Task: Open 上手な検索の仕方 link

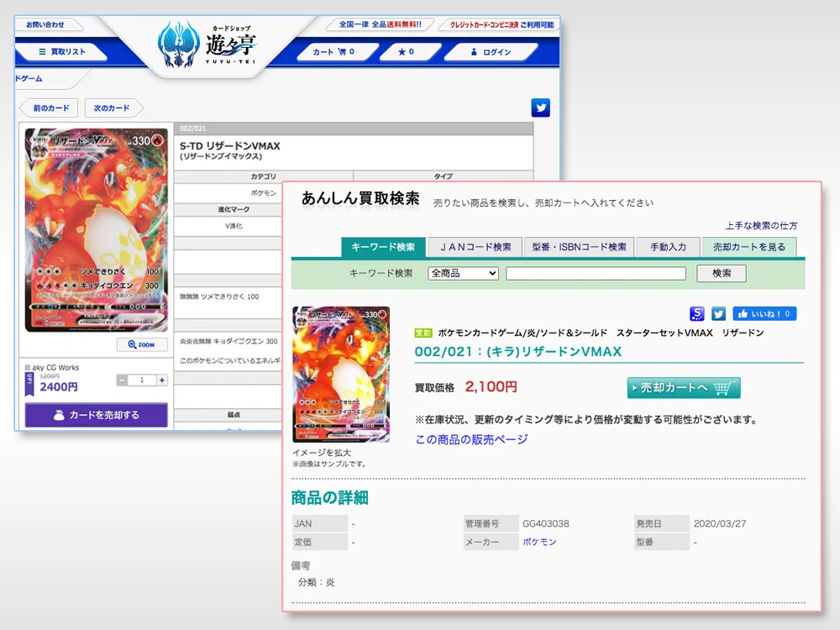Action: 761,225
